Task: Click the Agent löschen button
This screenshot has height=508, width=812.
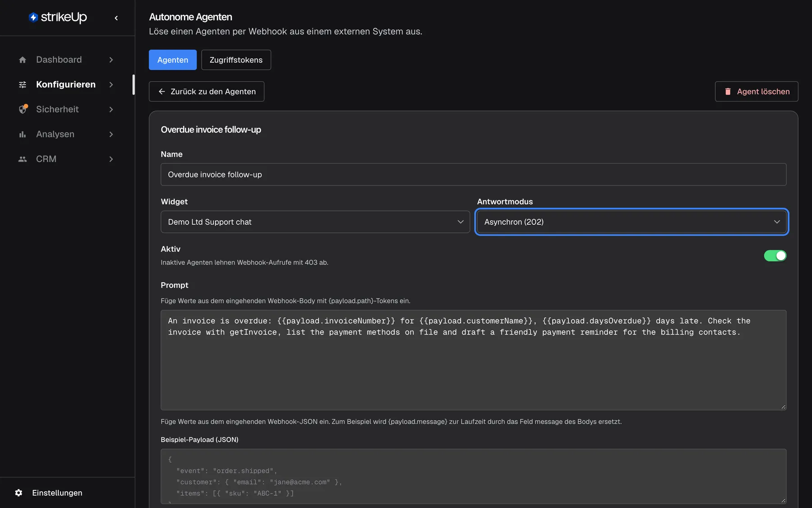Action: click(x=757, y=91)
